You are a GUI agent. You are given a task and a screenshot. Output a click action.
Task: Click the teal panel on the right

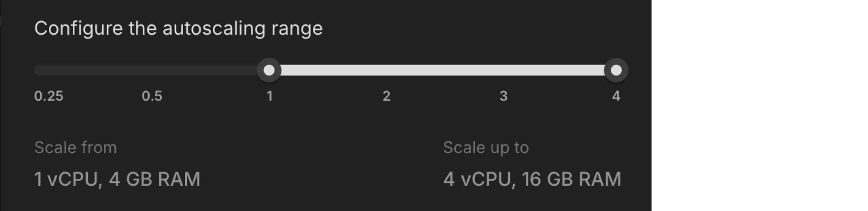(759, 105)
